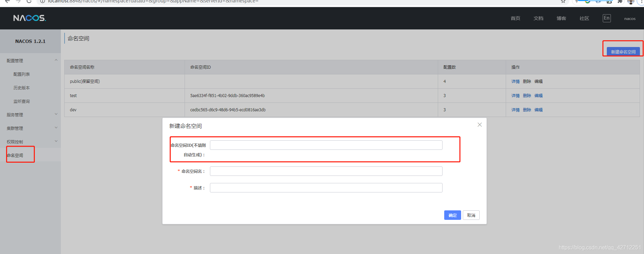
Task: Open 首页 in top navigation
Action: (x=515, y=18)
